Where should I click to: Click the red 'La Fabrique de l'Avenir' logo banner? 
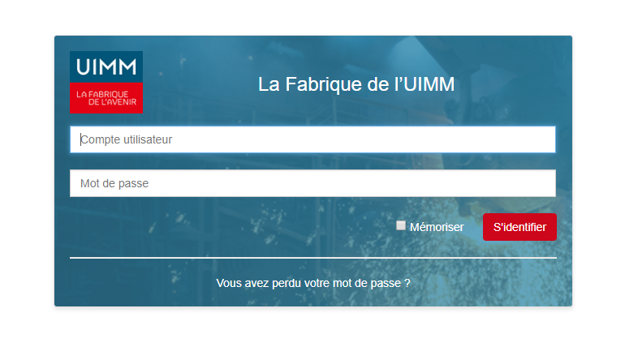point(106,98)
